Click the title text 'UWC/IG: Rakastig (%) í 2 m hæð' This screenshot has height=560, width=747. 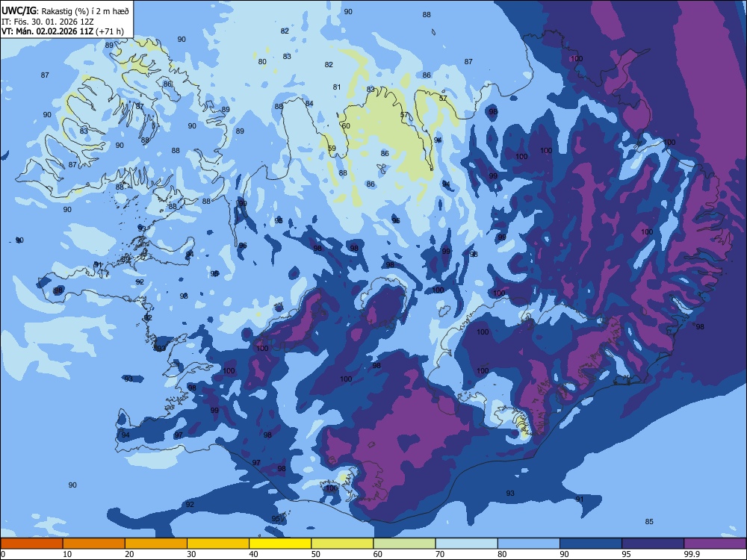(65, 10)
